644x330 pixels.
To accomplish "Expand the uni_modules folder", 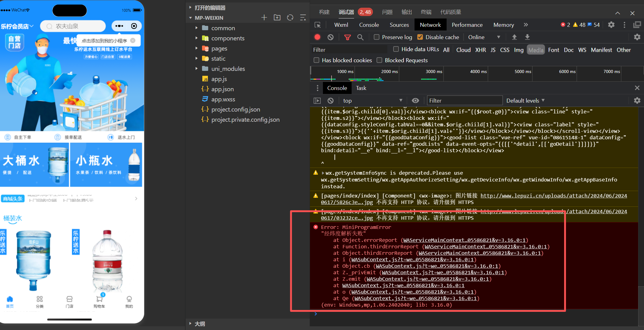I will click(196, 69).
